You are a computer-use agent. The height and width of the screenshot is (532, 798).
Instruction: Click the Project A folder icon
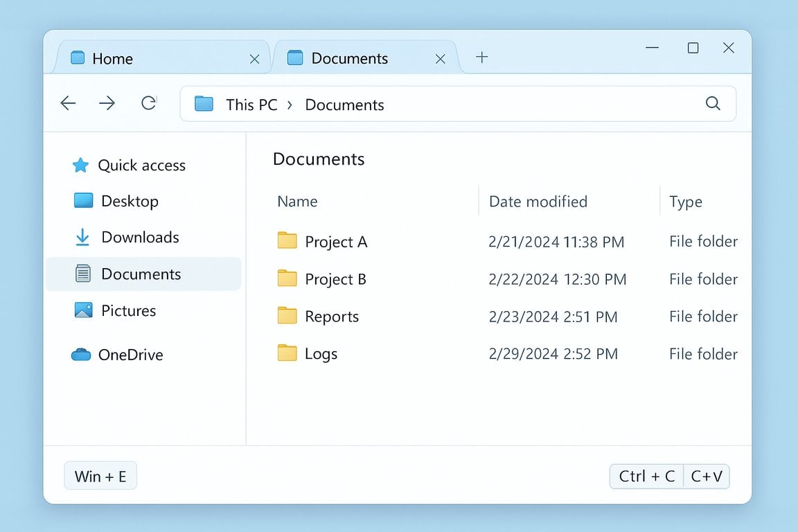pyautogui.click(x=287, y=240)
